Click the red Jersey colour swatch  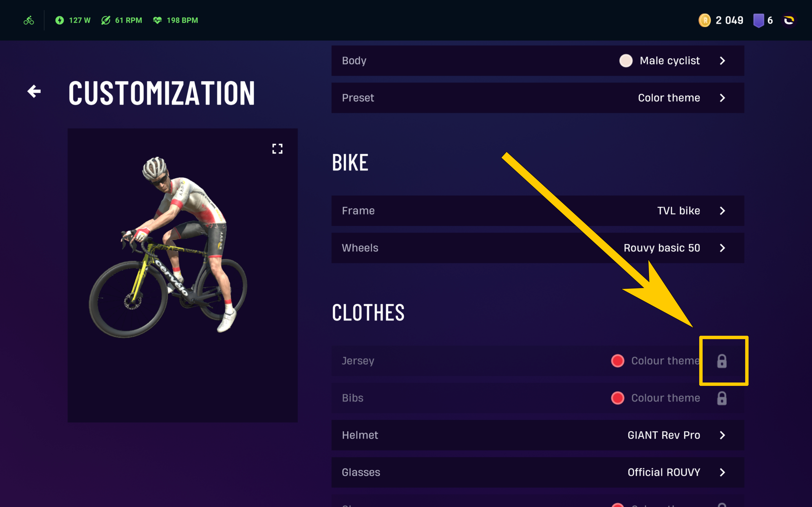[617, 361]
